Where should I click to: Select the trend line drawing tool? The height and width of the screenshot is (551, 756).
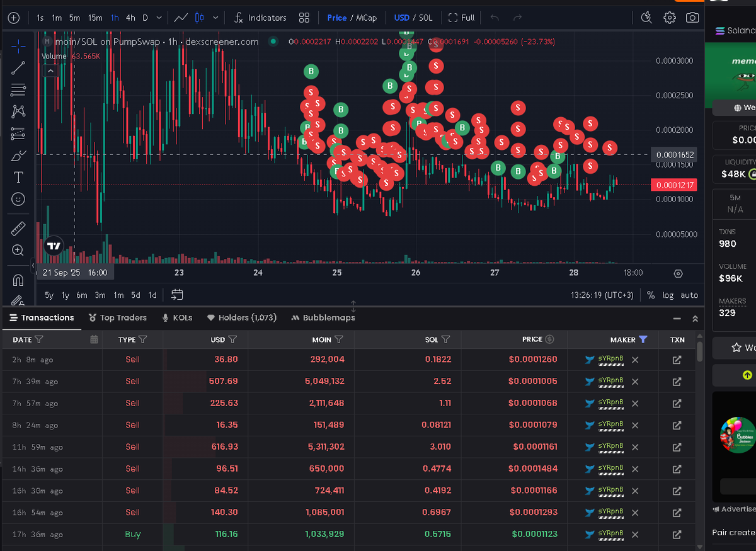point(18,68)
